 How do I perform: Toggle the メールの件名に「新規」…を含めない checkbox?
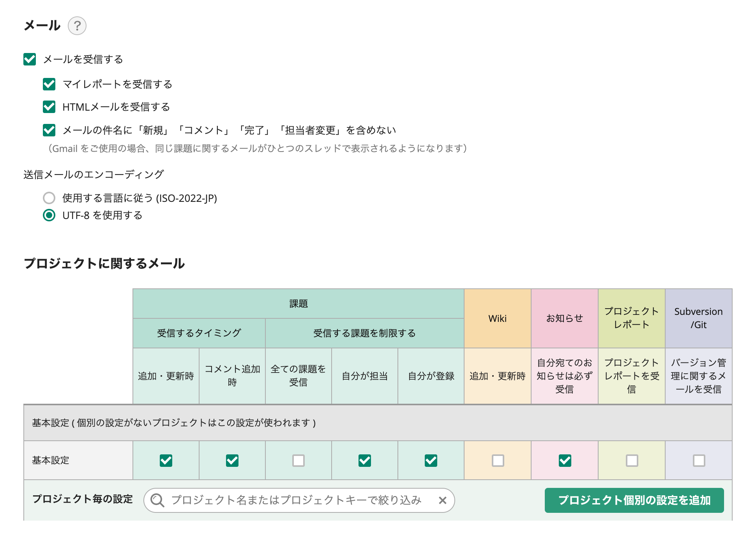click(49, 130)
